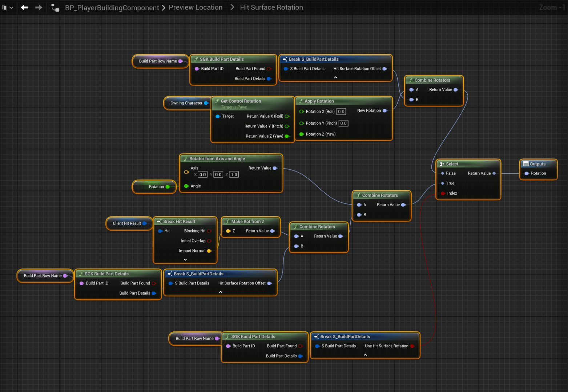Select the Get Control Rotation node title
This screenshot has width=568, height=392.
click(x=241, y=101)
